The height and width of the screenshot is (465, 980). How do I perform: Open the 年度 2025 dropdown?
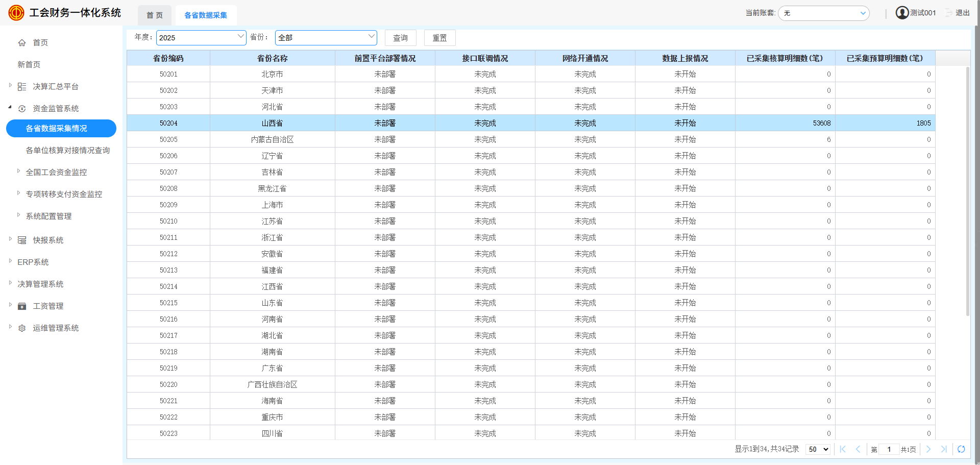[201, 38]
